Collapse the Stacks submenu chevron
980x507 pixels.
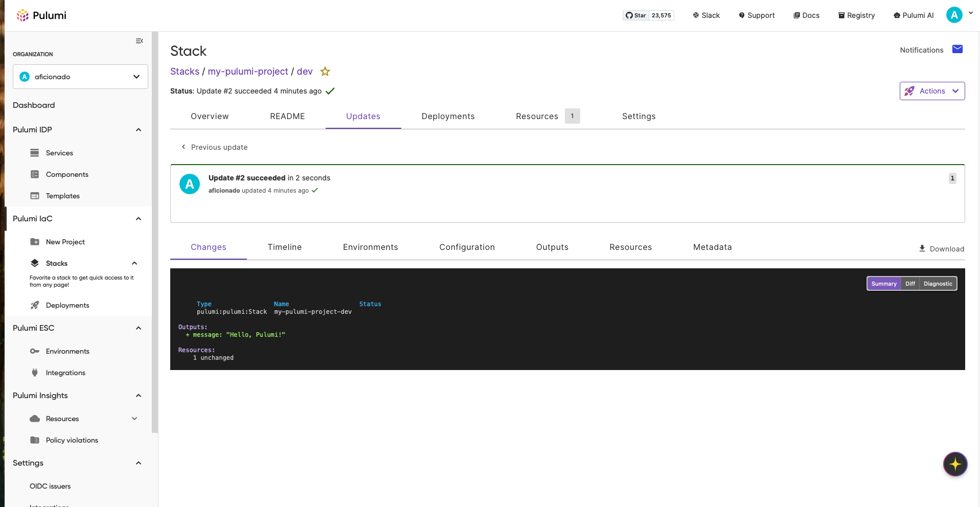coord(134,263)
